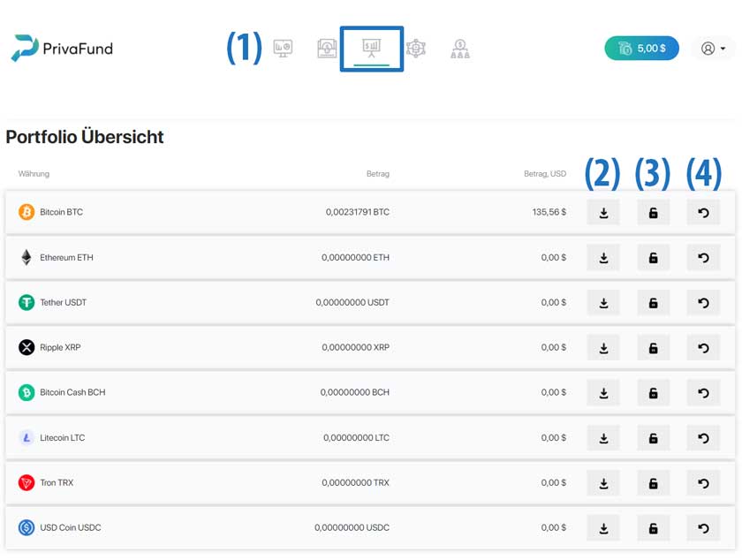Click deposit icon in Bitcoin Cash BCH row

tap(603, 393)
